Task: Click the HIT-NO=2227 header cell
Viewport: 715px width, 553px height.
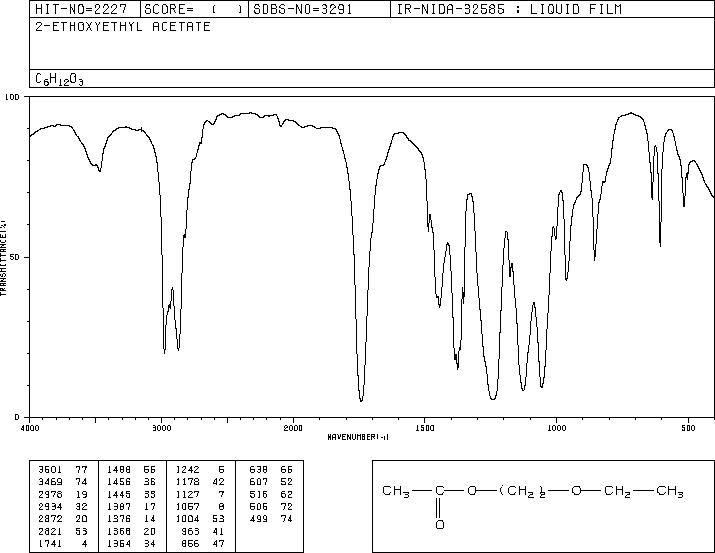Action: pos(85,9)
